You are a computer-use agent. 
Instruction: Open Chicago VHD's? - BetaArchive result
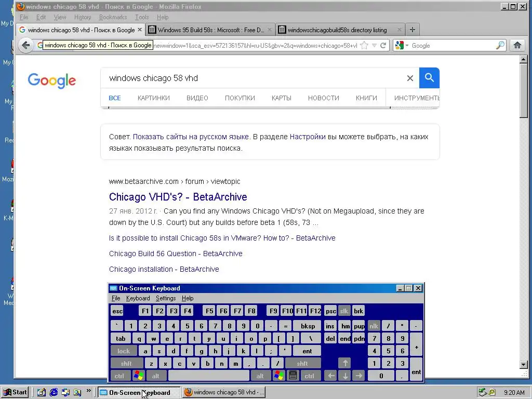pyautogui.click(x=178, y=197)
